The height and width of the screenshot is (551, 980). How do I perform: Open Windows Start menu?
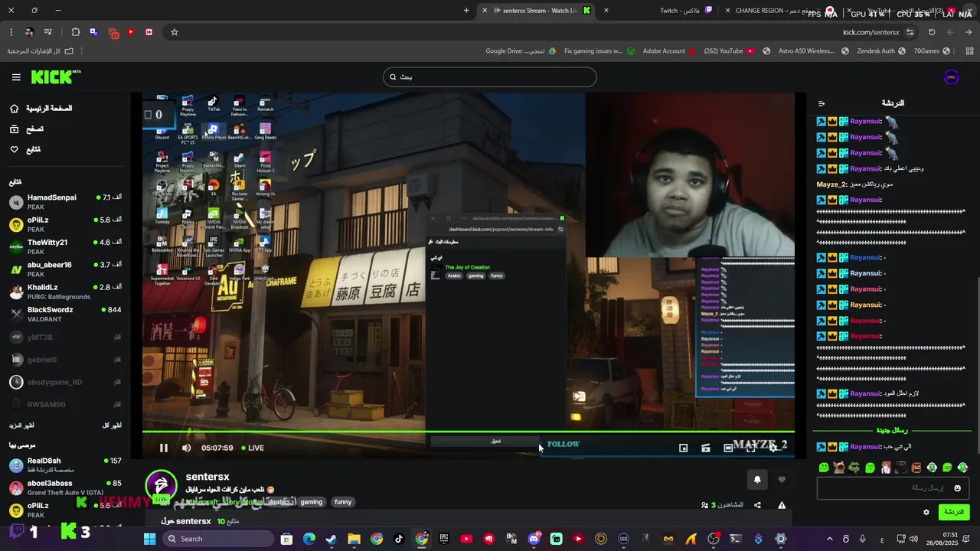click(x=150, y=539)
